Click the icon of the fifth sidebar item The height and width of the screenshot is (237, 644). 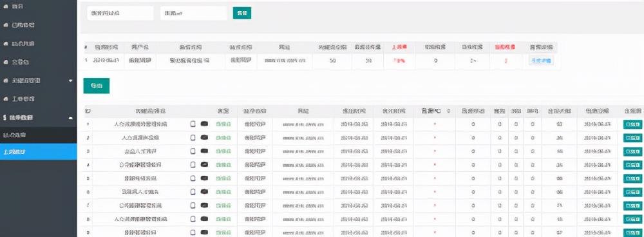point(6,81)
